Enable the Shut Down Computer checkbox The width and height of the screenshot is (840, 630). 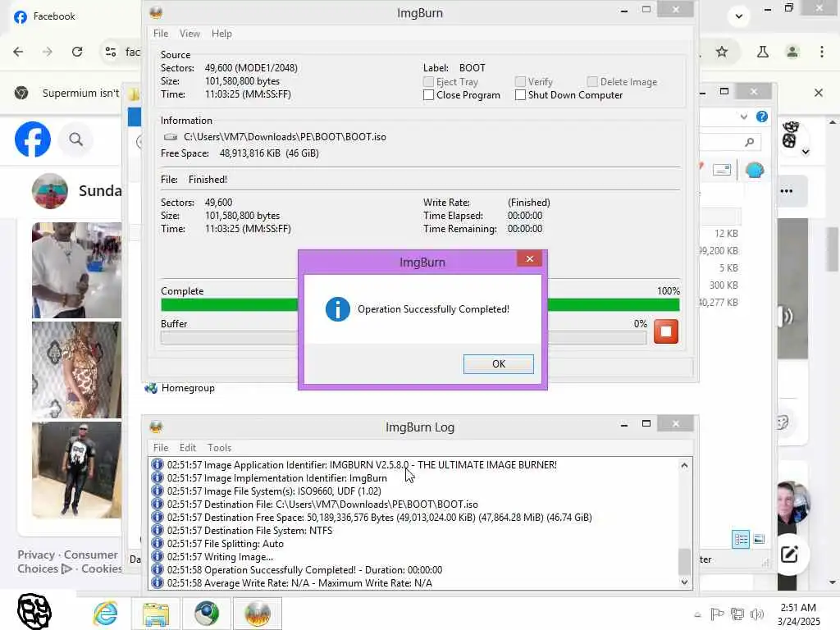click(x=520, y=95)
